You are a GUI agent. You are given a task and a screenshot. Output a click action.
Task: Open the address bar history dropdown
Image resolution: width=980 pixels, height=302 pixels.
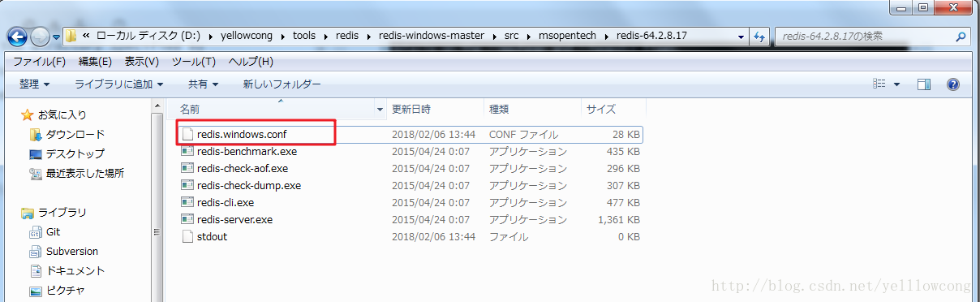[x=741, y=37]
